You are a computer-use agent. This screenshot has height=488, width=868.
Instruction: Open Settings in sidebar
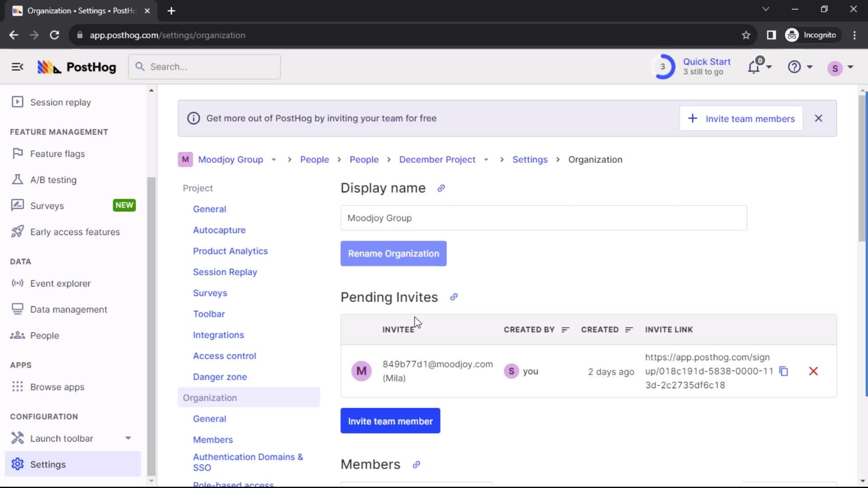[x=73, y=465]
